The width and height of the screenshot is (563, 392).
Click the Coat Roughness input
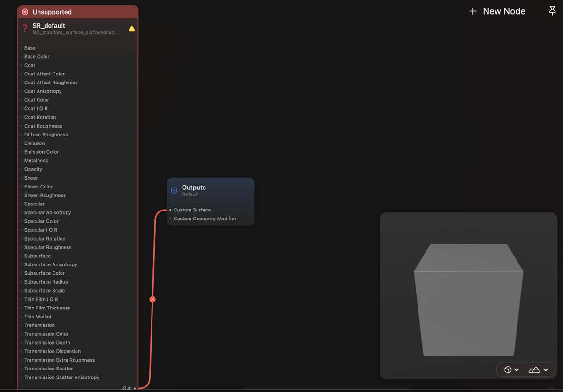pyautogui.click(x=43, y=126)
